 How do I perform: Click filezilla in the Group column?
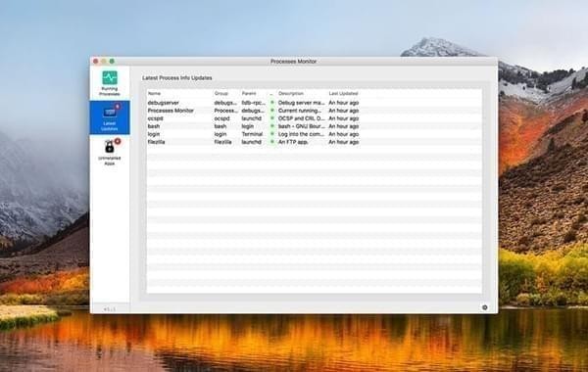pos(222,142)
